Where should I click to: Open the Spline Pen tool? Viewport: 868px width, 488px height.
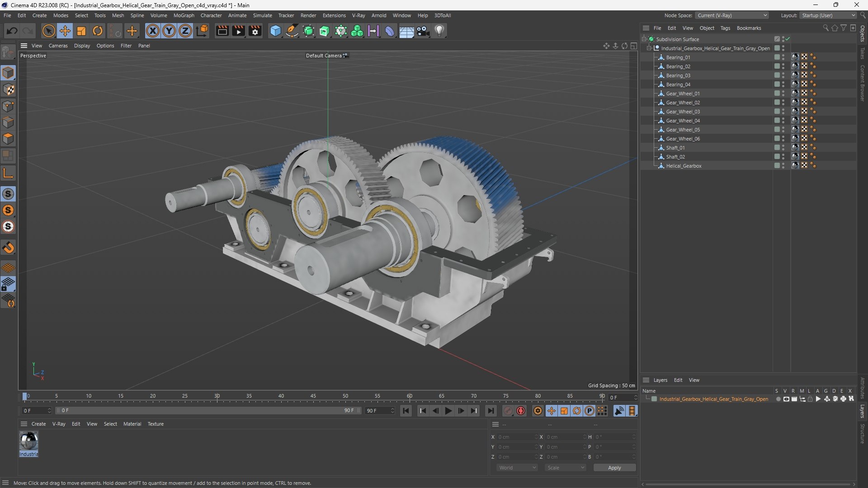[292, 31]
